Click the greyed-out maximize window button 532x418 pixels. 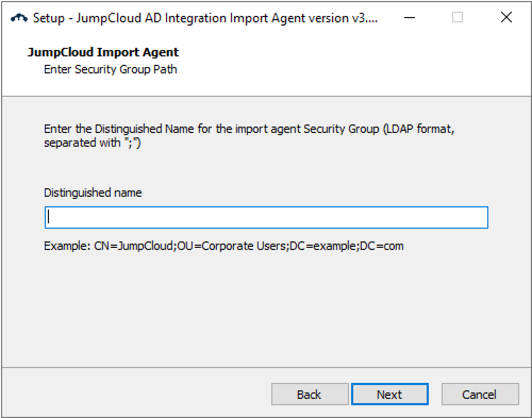point(458,18)
